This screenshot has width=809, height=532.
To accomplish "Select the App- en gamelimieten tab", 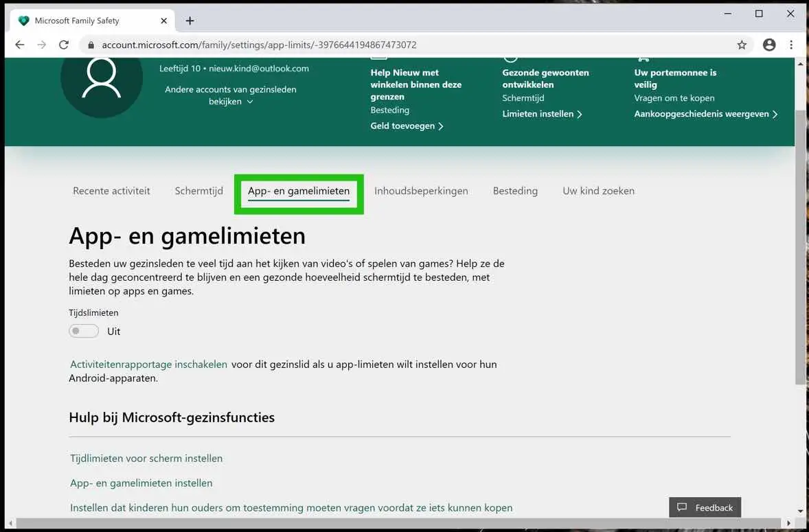I will (x=299, y=191).
